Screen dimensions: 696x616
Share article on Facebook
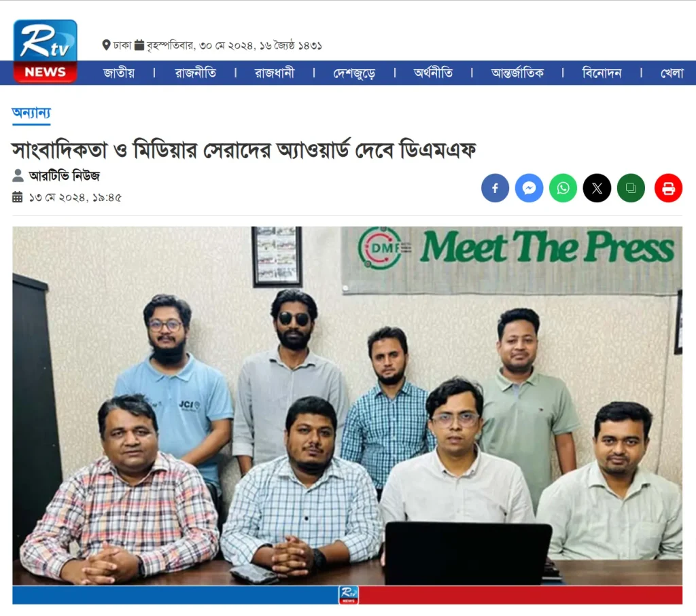click(495, 188)
